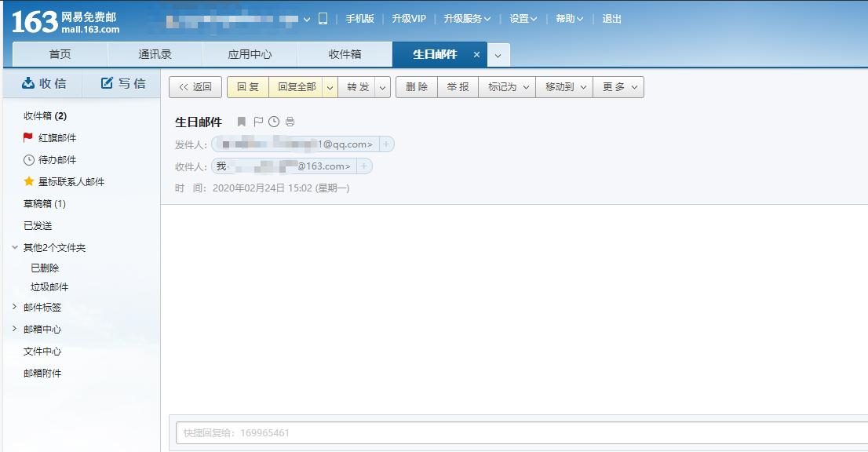Click the 回复 reply button
This screenshot has height=452, width=868.
(248, 87)
